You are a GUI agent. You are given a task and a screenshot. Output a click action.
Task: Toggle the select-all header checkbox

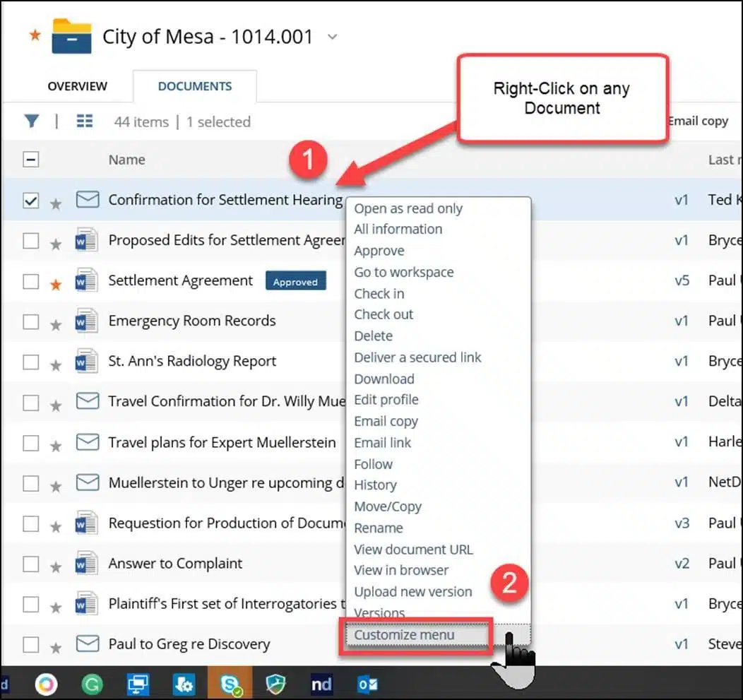(31, 159)
